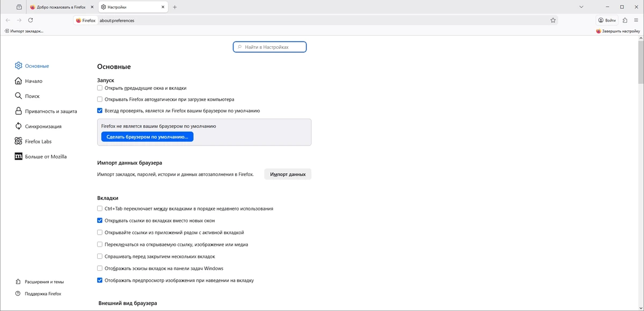644x311 pixels.
Task: Uncheck Отображать предпросмотр изображения при наведении
Action: click(x=100, y=280)
